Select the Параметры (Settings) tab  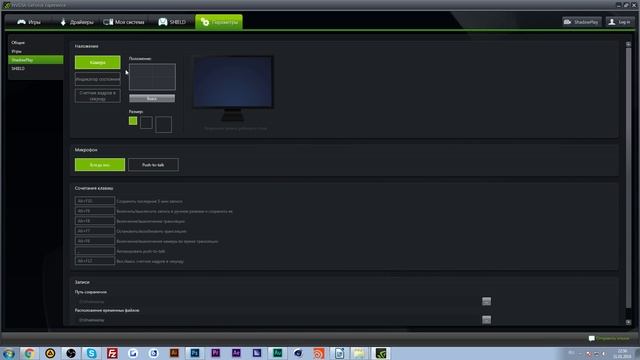(219, 22)
